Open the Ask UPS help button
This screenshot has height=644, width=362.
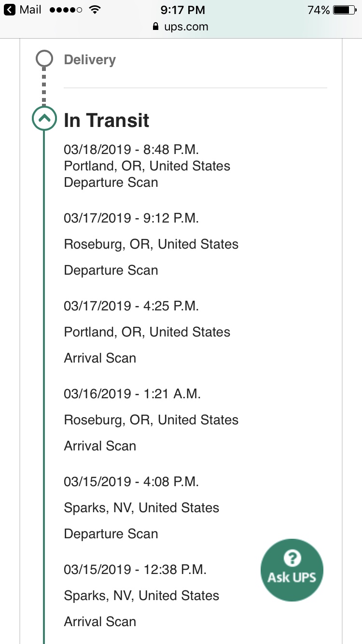292,570
